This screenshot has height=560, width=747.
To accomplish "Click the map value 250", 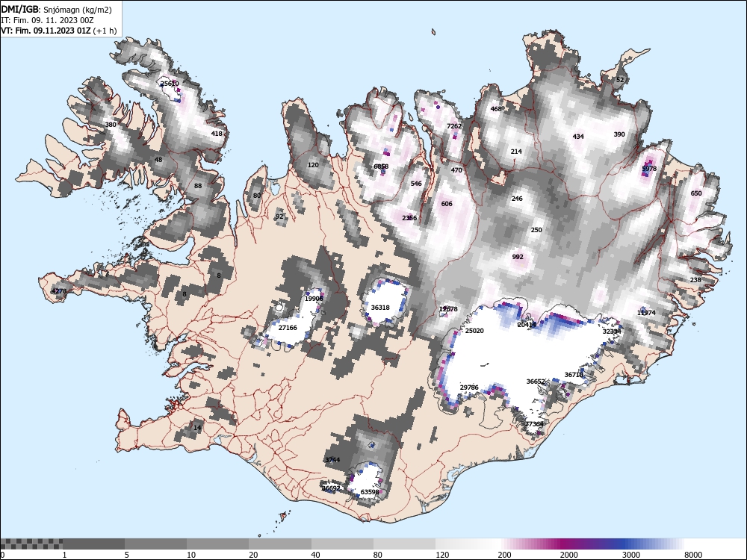I will coord(536,229).
